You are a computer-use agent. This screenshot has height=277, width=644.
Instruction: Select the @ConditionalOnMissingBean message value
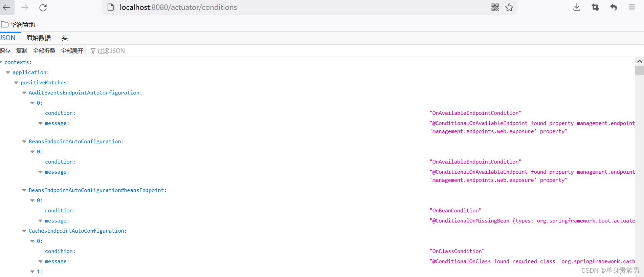tap(532, 221)
